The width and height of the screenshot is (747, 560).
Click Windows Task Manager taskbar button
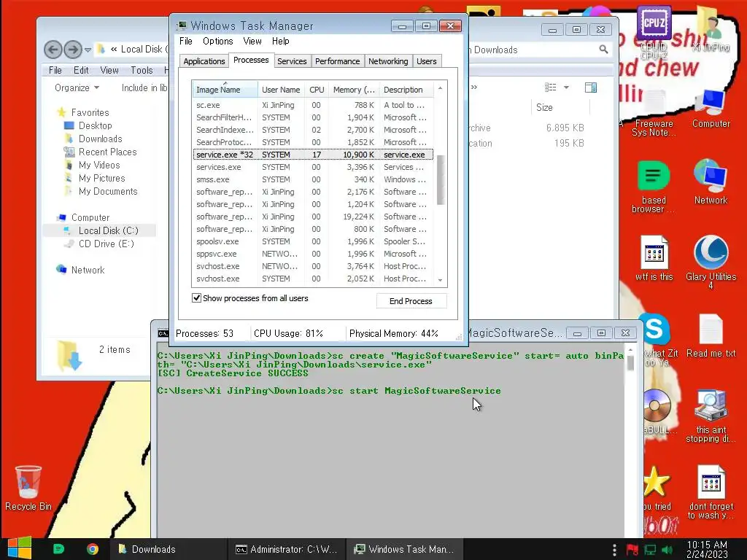click(404, 549)
